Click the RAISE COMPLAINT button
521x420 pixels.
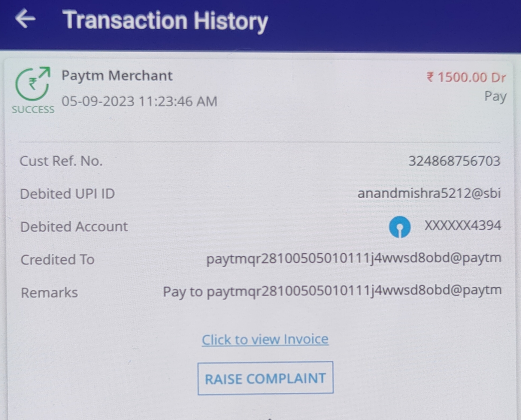(265, 378)
